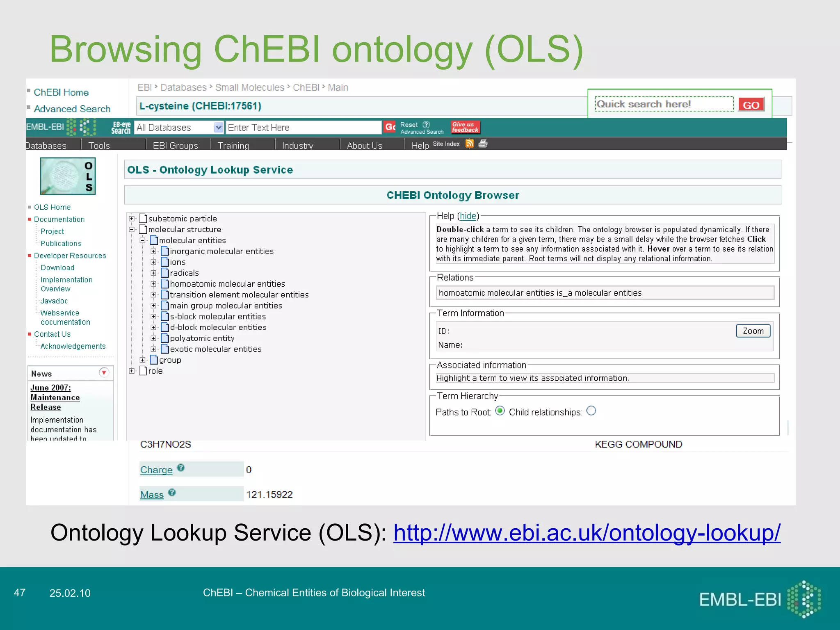Open the Industry menu
This screenshot has width=840, height=630.
click(x=298, y=146)
